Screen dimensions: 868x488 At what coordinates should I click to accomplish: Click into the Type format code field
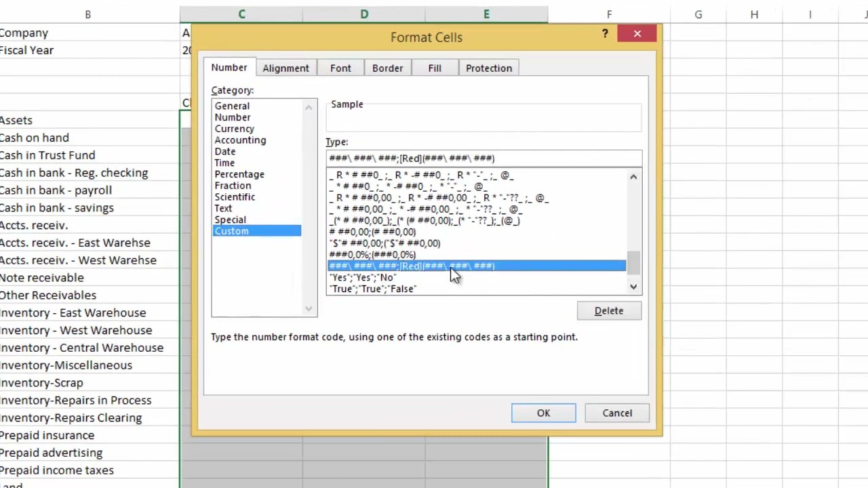(484, 158)
